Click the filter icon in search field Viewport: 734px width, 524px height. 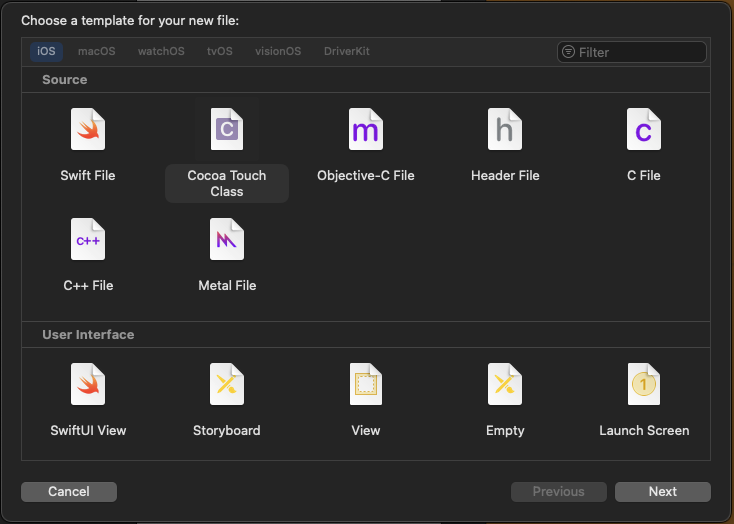tap(568, 52)
